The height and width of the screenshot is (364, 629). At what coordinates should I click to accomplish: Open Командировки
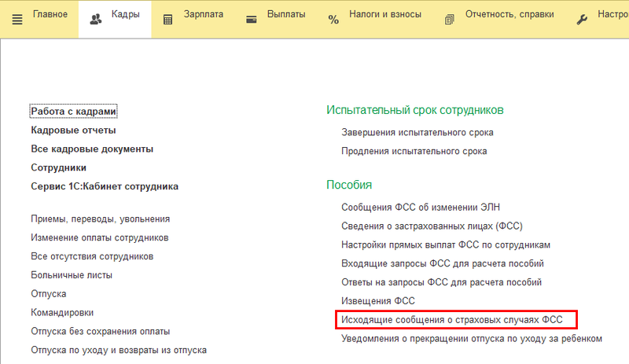[62, 313]
